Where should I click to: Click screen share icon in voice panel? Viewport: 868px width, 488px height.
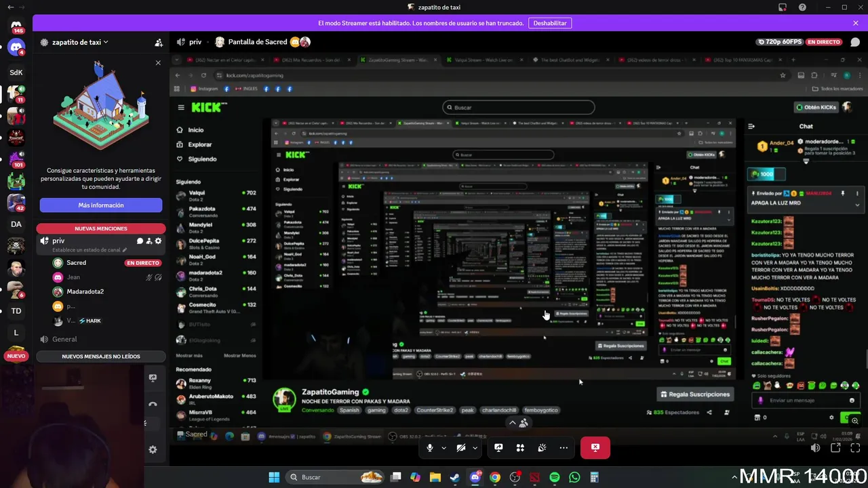pos(153,378)
